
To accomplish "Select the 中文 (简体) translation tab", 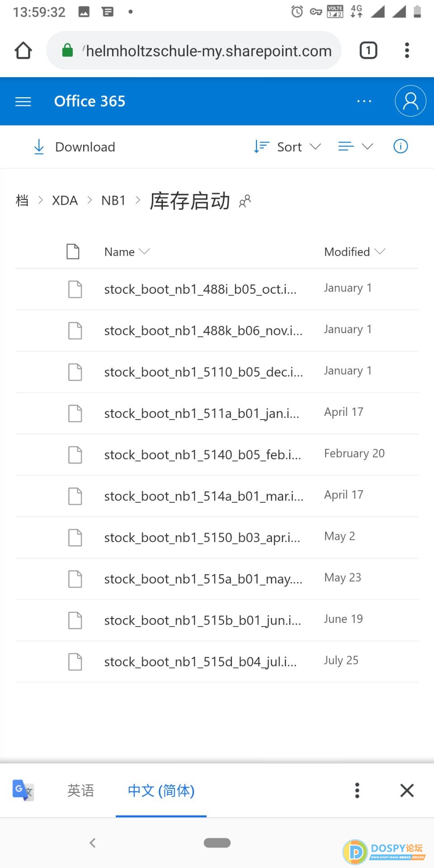I will (x=161, y=790).
